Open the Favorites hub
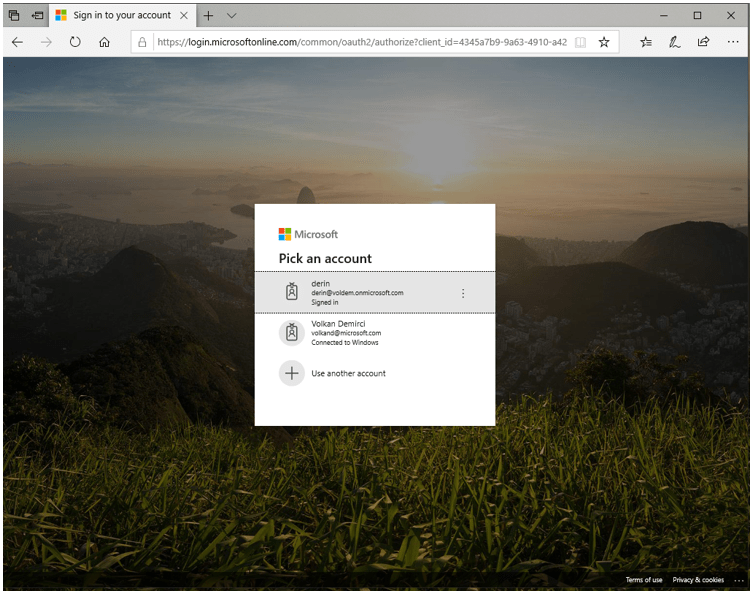Image resolution: width=750 pixels, height=592 pixels. (646, 42)
